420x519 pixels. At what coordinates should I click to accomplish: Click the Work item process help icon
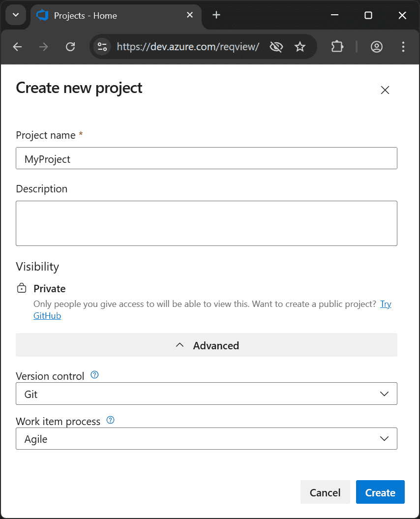pyautogui.click(x=110, y=420)
